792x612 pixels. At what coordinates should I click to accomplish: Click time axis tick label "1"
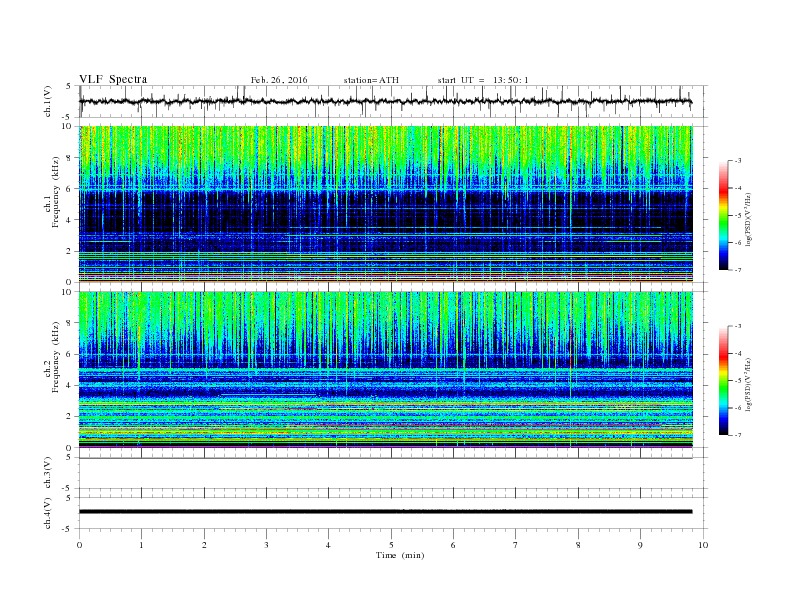[141, 545]
